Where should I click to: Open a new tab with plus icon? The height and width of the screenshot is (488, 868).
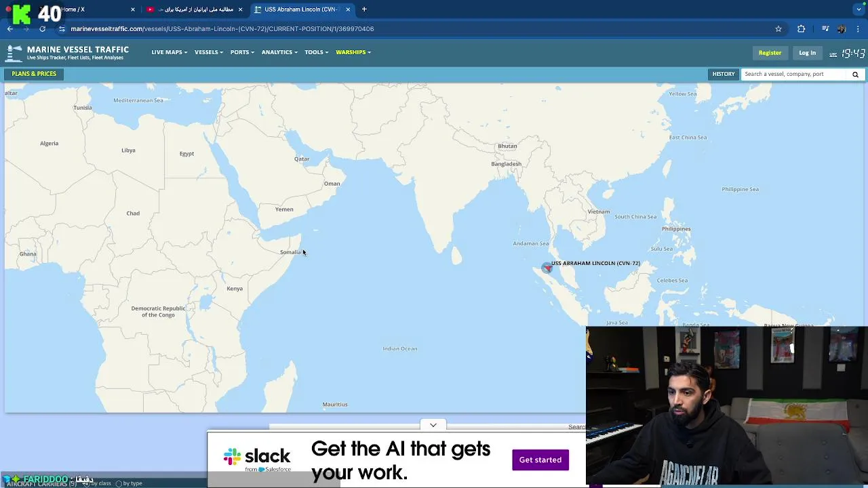click(x=364, y=9)
